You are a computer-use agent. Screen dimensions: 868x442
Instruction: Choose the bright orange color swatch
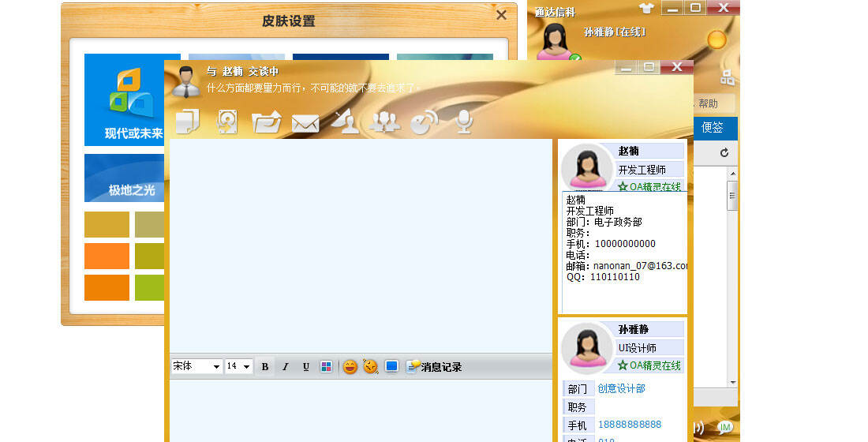107,256
